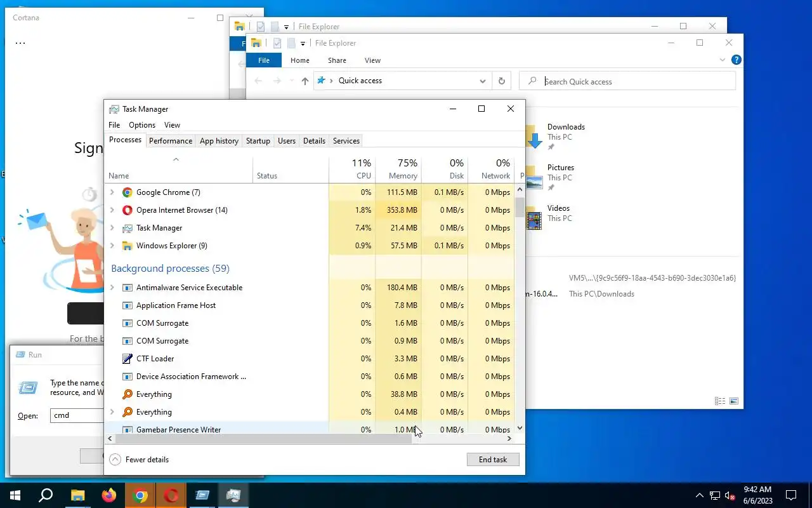Click the End task button
Viewport: 812px width, 508px height.
[493, 460]
